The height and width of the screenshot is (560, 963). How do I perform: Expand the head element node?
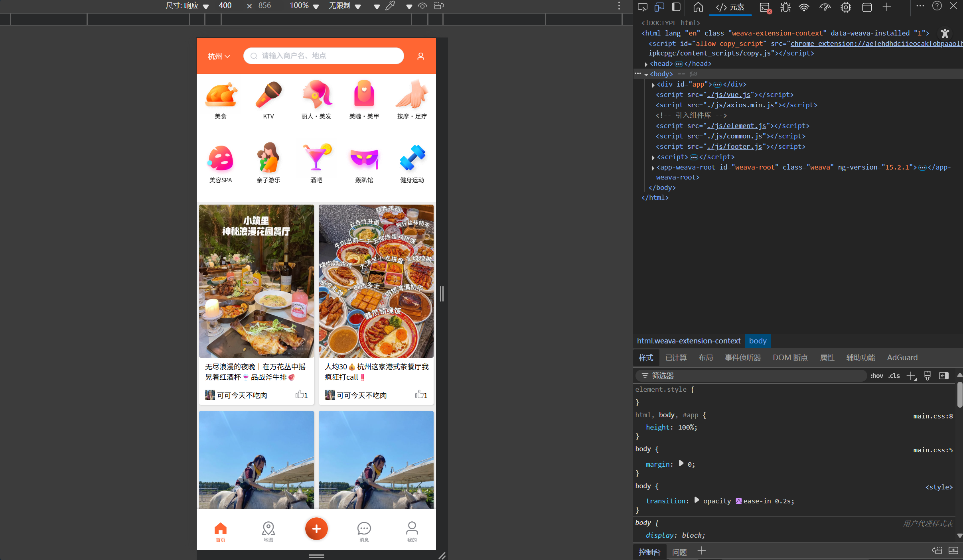646,64
